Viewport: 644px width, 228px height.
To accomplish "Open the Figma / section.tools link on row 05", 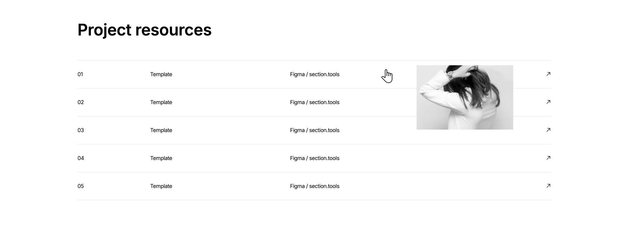I will [315, 186].
